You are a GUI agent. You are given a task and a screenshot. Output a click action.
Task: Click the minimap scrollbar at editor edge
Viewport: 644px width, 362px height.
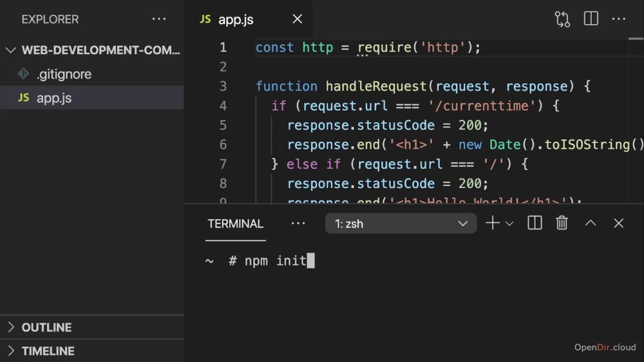[x=636, y=39]
